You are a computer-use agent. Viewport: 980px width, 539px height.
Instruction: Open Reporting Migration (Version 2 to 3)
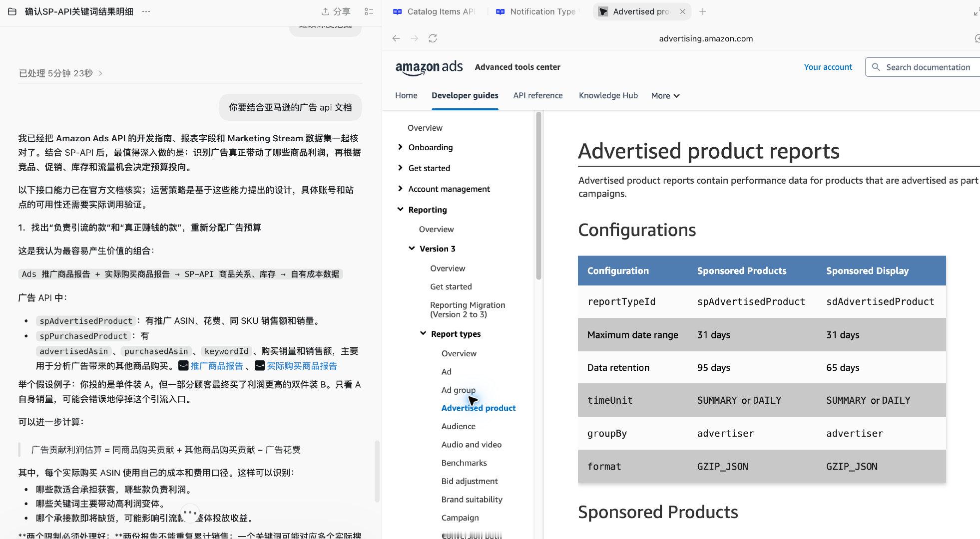(x=468, y=309)
